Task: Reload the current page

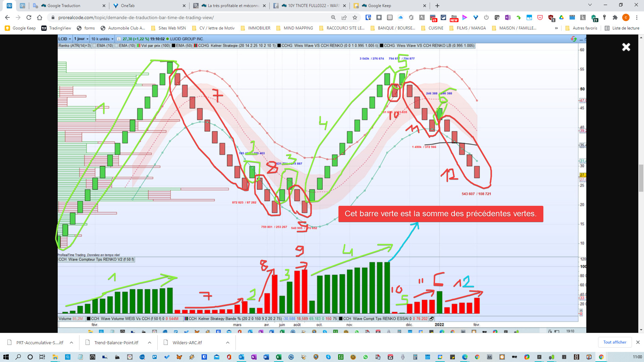Action: pyautogui.click(x=29, y=17)
